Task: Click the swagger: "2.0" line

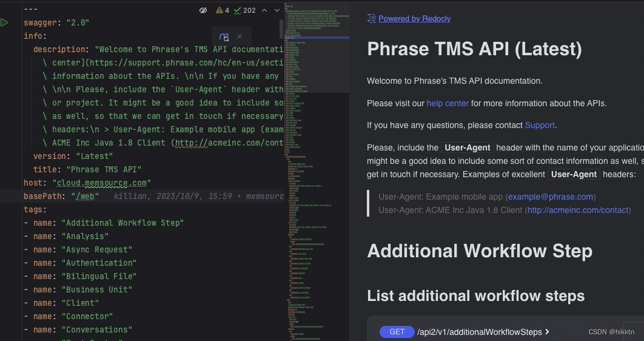Action: point(56,22)
